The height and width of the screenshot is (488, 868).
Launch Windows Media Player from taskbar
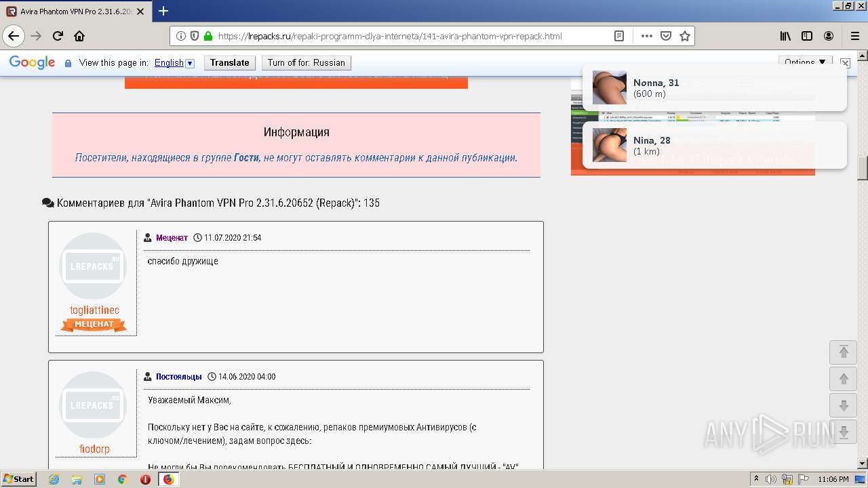(100, 479)
